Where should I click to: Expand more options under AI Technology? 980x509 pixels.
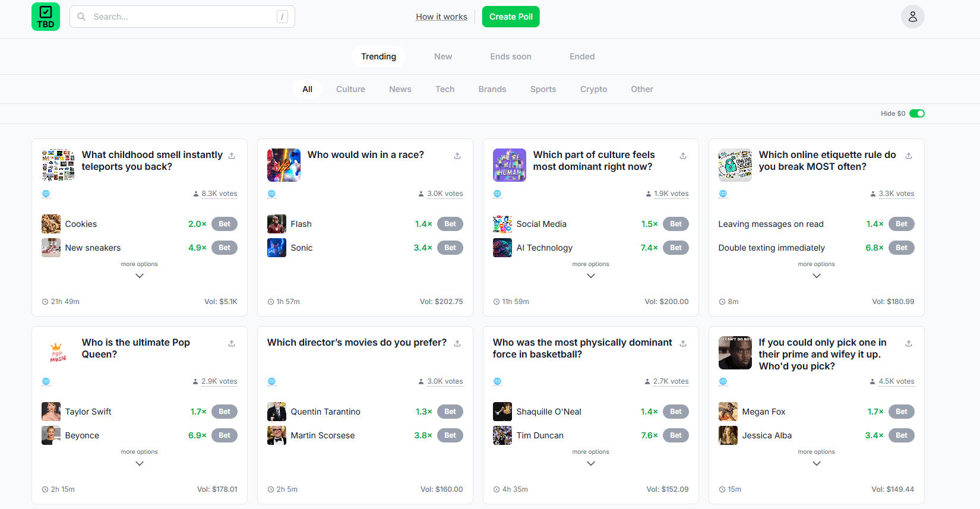tap(591, 276)
